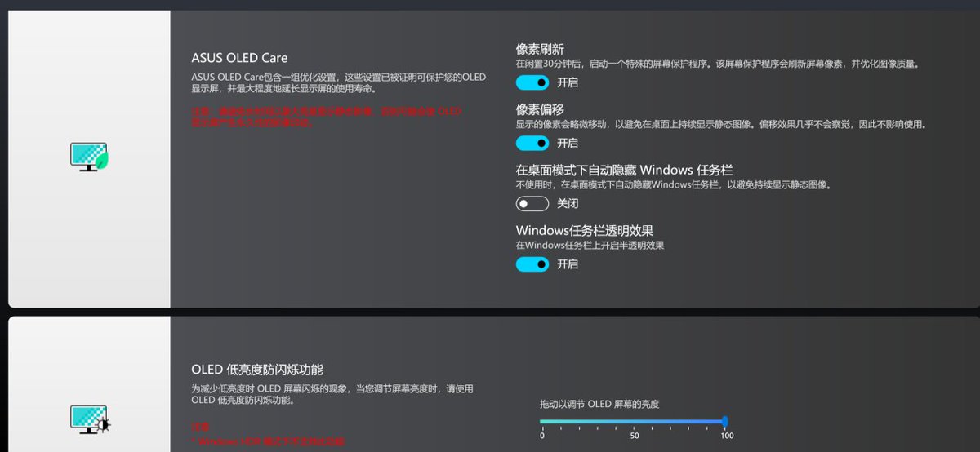Click the 开启 label beside 像素偏移 toggle
Viewport: 980px width, 452px height.
point(568,143)
